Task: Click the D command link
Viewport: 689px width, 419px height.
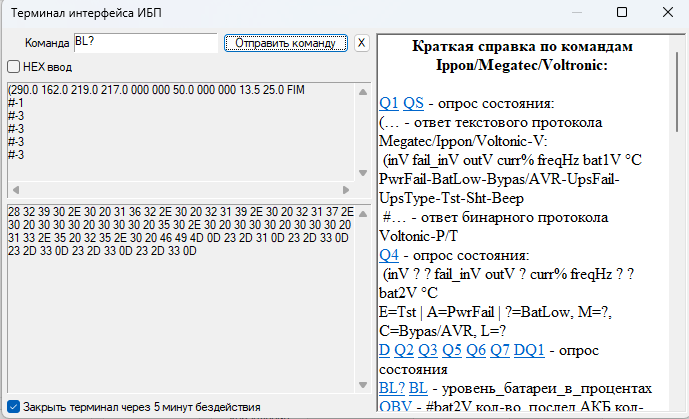Action: click(x=384, y=350)
